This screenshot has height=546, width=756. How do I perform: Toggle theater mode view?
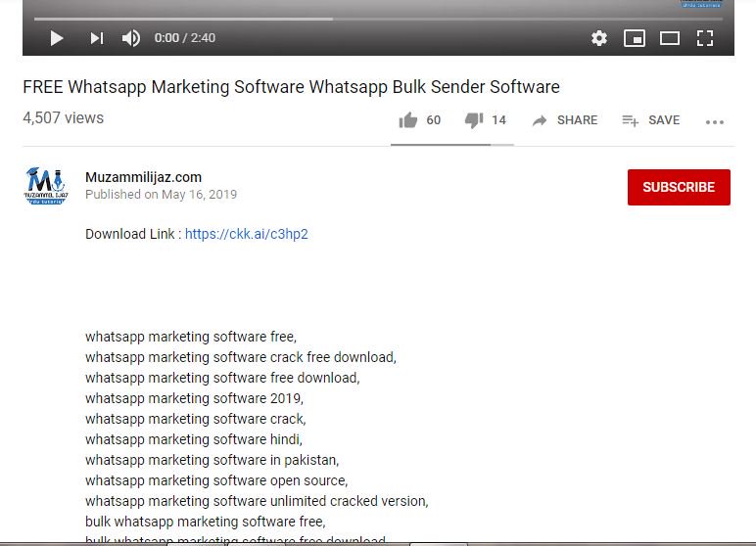click(670, 38)
